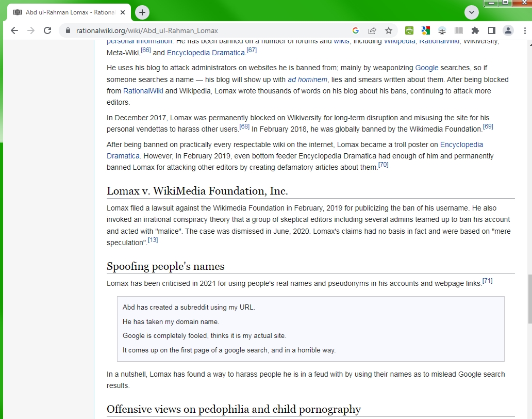Click the quote line 'Abd has created a subreddit'
This screenshot has width=532, height=419.
tap(189, 308)
